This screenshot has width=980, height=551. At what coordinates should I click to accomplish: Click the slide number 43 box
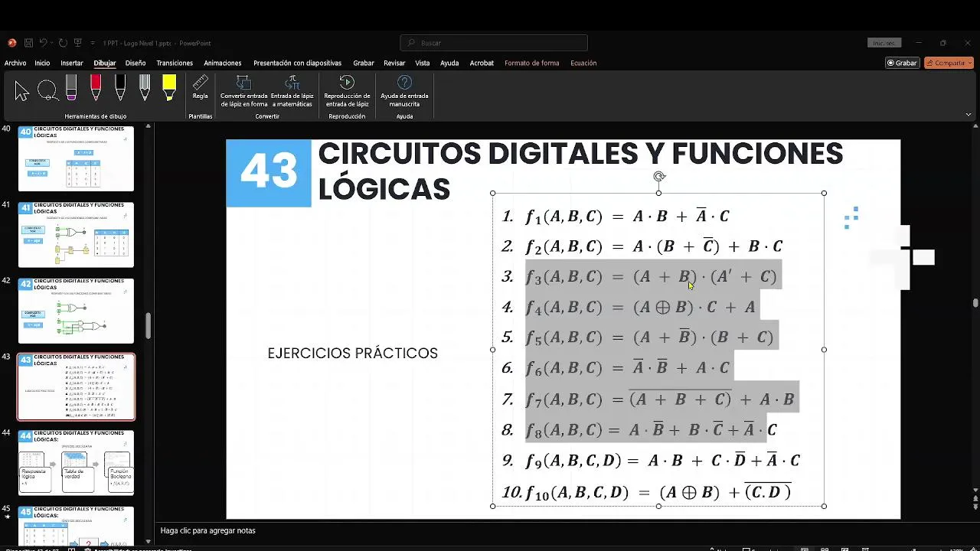269,173
